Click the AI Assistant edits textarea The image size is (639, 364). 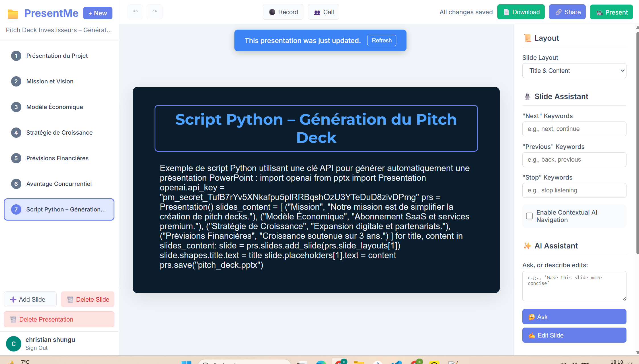[x=574, y=286]
